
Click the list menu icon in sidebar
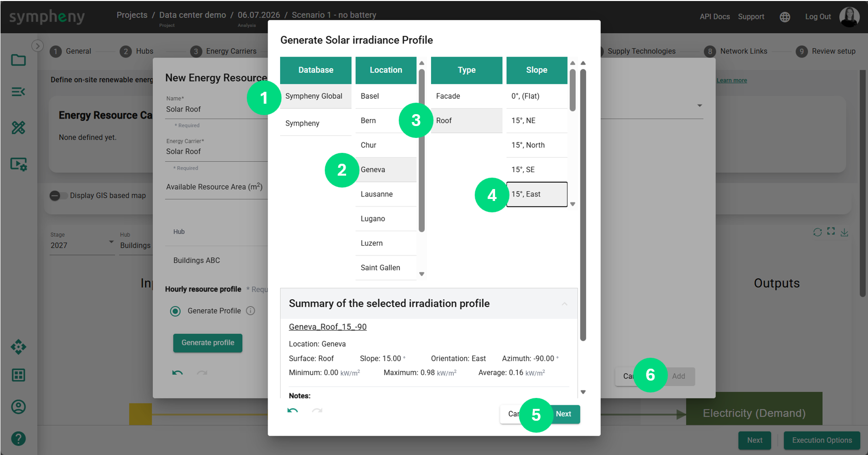click(x=18, y=92)
